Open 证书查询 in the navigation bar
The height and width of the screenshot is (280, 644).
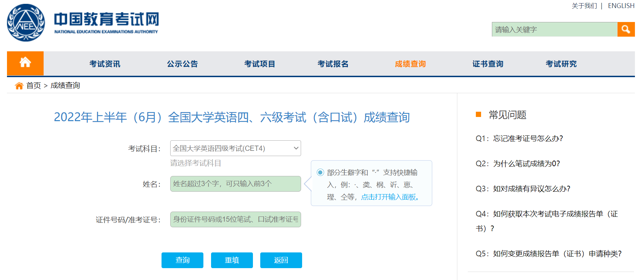click(x=488, y=64)
